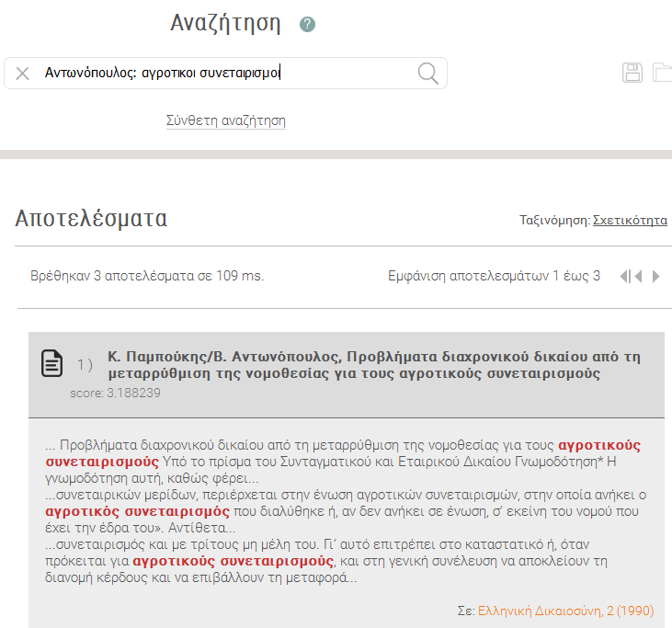Save the search using the floppy disk icon

[632, 74]
